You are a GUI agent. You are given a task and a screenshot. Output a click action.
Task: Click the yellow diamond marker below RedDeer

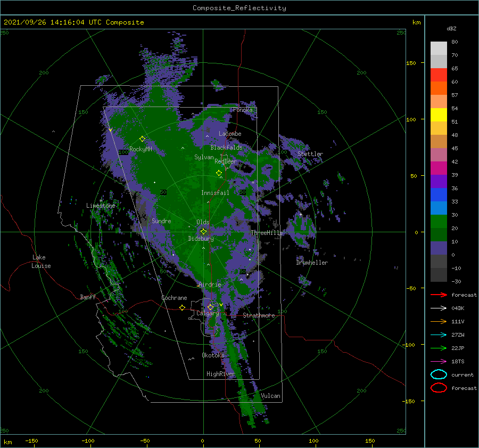point(219,173)
